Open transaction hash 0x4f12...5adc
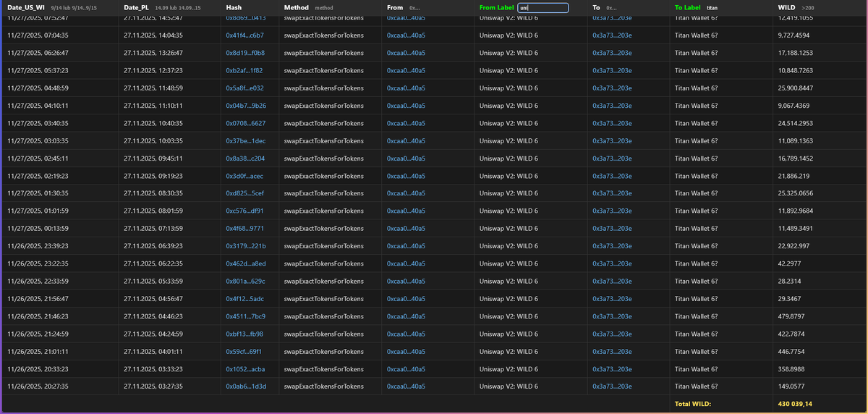Screen dimensions: 868x414 (245, 298)
